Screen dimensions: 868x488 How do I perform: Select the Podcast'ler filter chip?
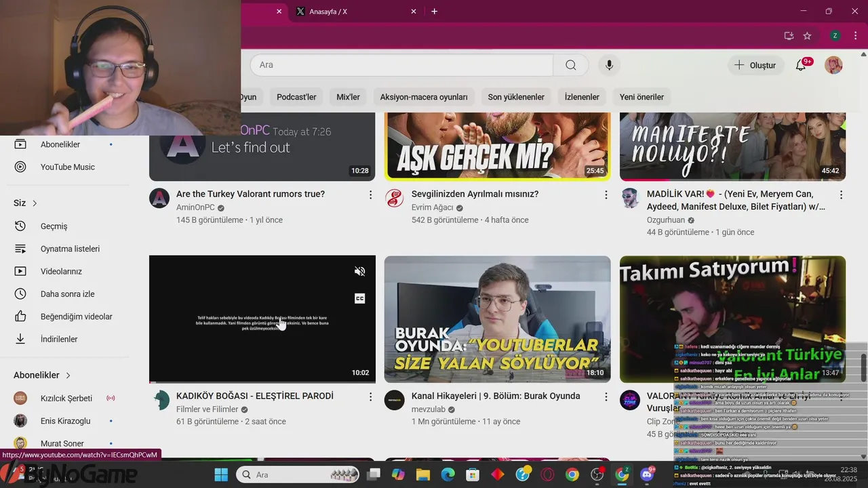tap(296, 97)
